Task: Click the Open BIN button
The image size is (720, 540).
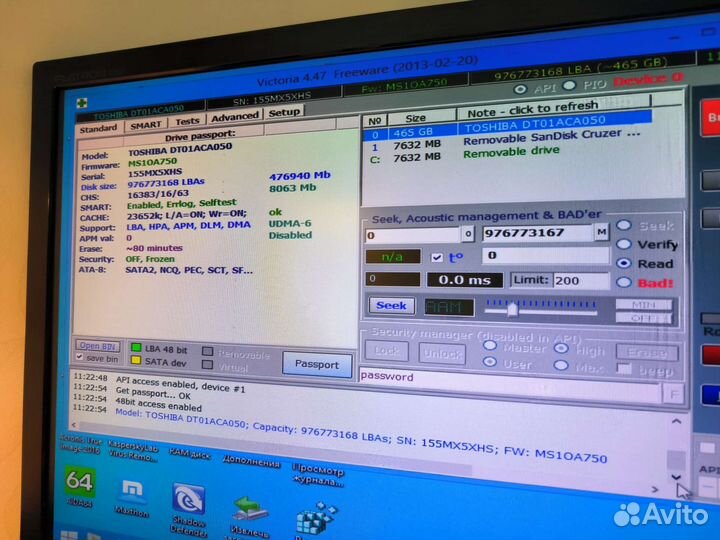Action: coord(97,346)
